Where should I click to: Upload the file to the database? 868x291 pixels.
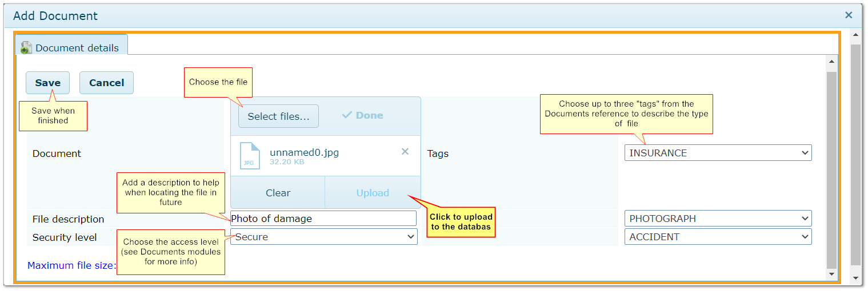(x=373, y=193)
